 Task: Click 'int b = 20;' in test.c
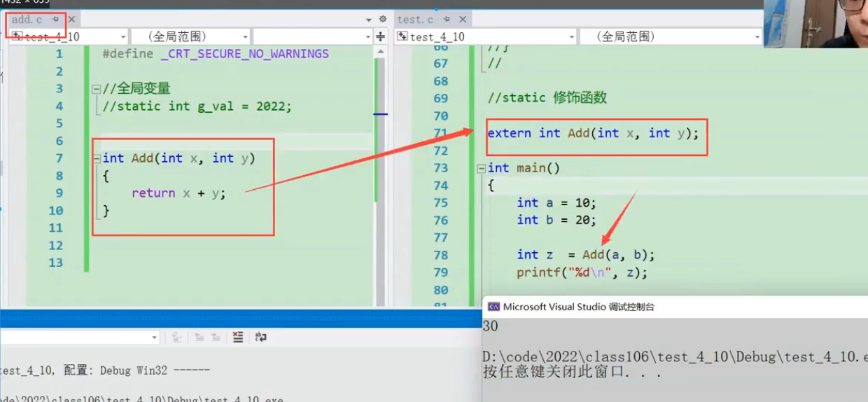[556, 221]
